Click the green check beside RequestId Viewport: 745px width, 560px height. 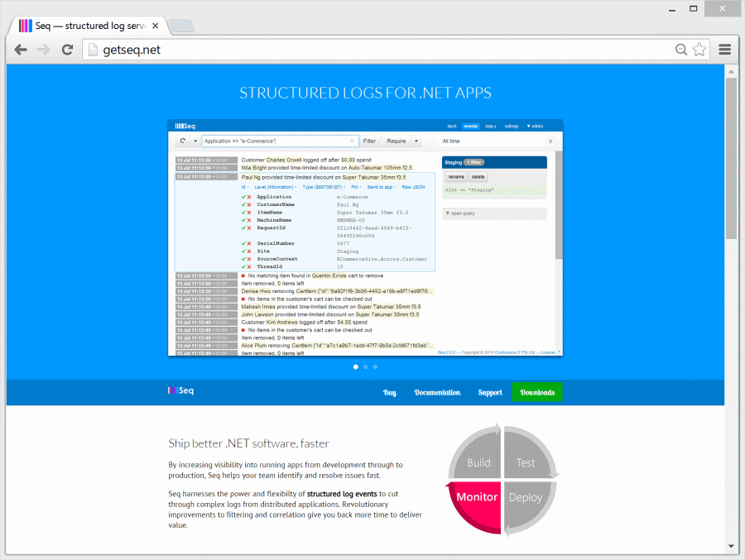tap(243, 228)
